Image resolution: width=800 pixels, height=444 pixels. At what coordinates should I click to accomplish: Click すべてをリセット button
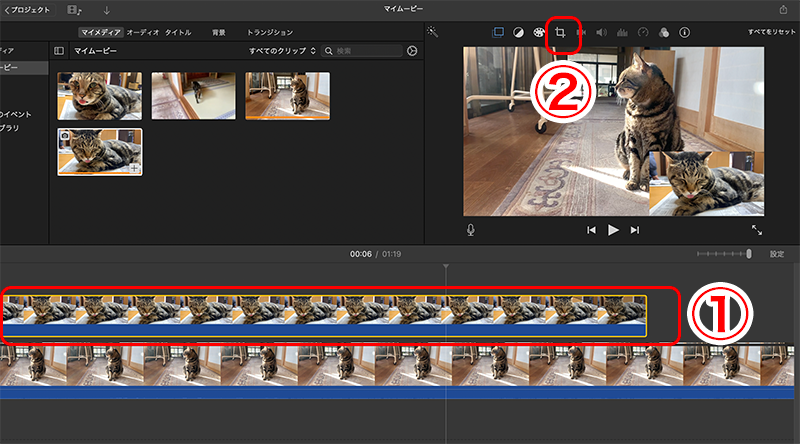(x=771, y=32)
